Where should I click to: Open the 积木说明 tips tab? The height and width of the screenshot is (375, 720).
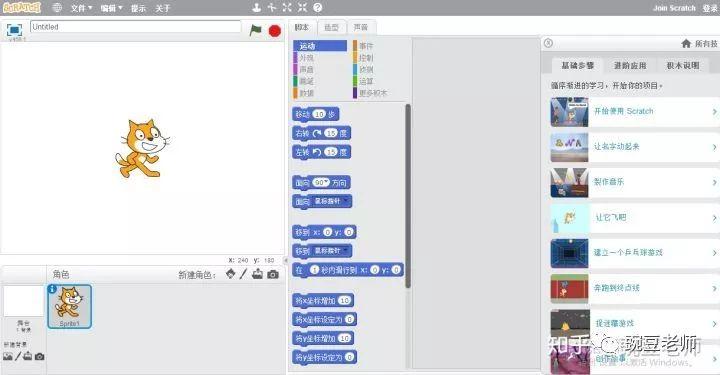click(683, 66)
